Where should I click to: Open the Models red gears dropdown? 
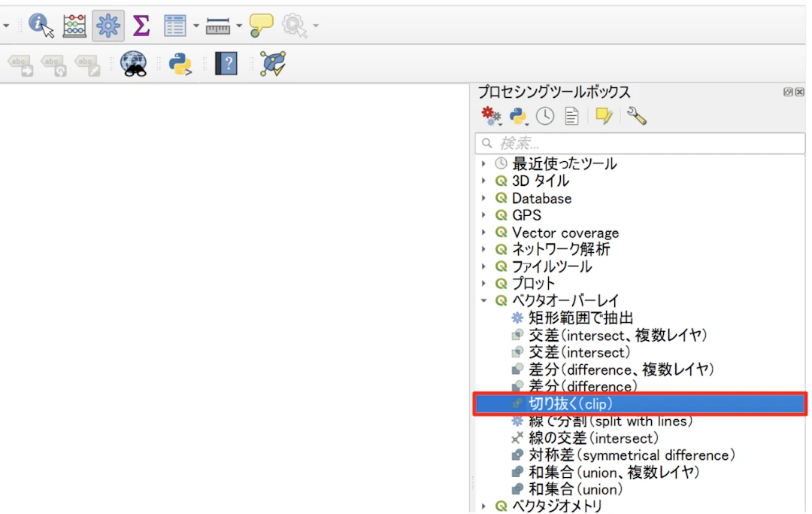click(492, 116)
